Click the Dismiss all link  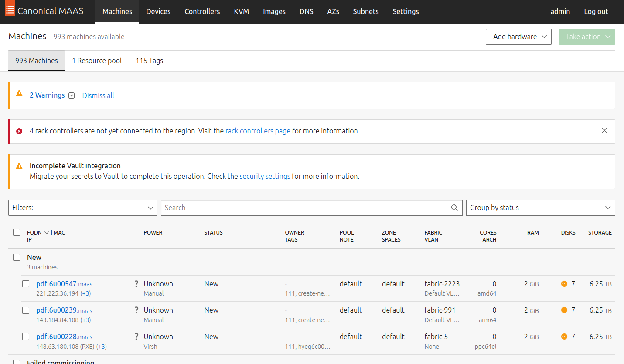coord(98,95)
